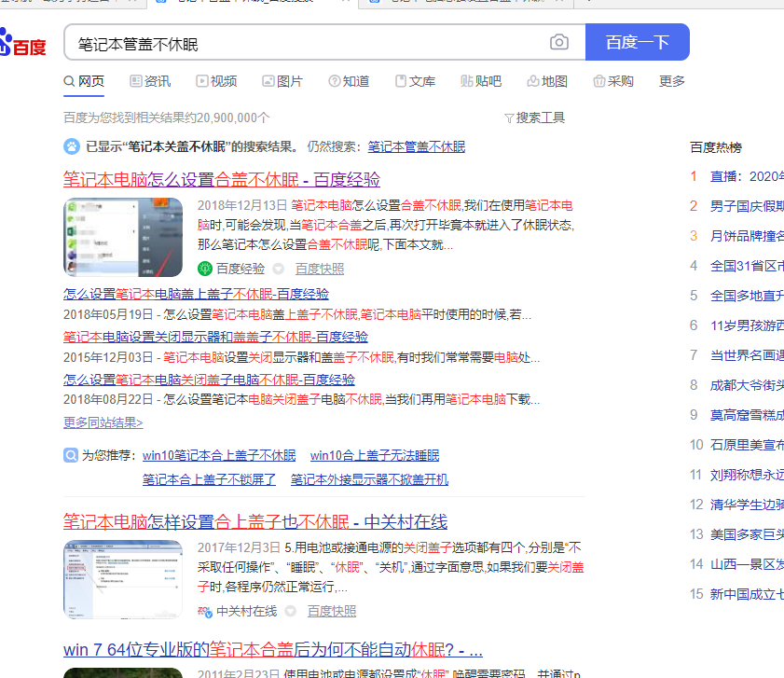Click the Baidu logo

coord(22,43)
